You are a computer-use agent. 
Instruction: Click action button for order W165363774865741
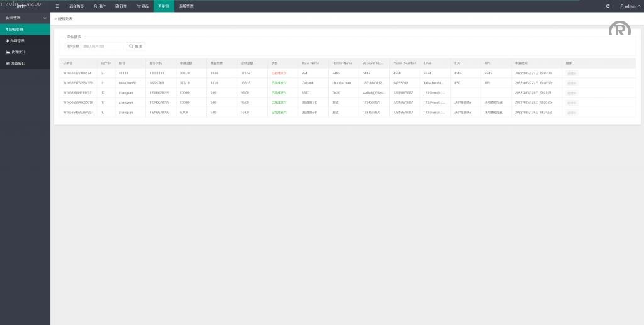pyautogui.click(x=571, y=73)
